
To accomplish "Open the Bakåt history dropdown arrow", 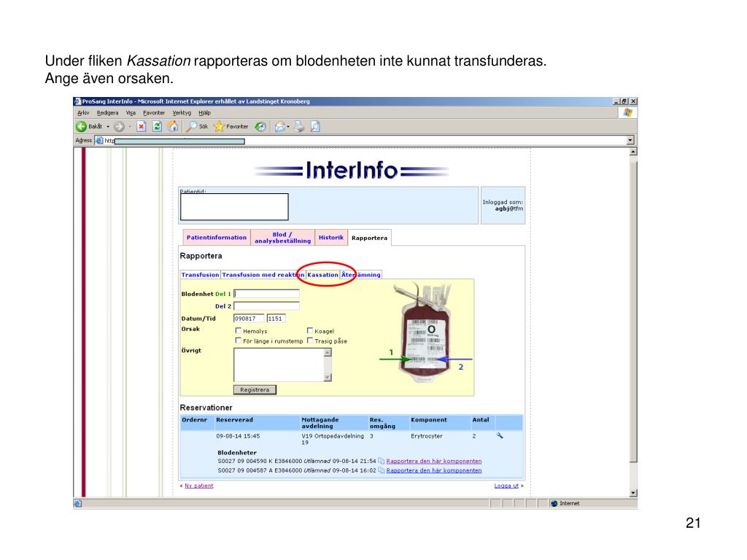I will click(x=108, y=127).
